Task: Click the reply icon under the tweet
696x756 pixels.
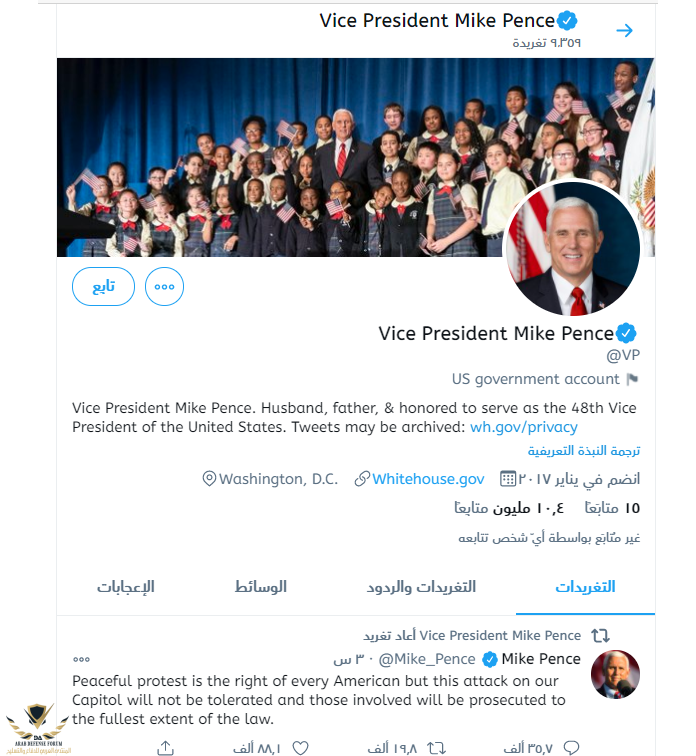Action: point(572,747)
